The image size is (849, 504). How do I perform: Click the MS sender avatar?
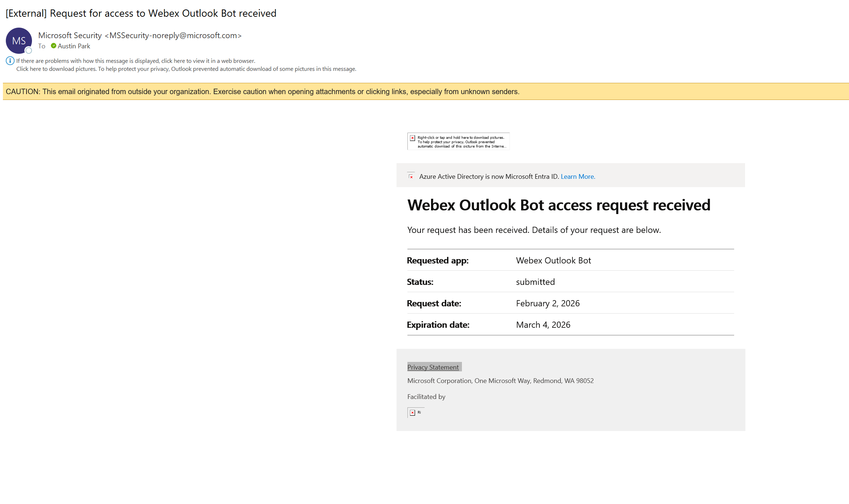[x=19, y=41]
